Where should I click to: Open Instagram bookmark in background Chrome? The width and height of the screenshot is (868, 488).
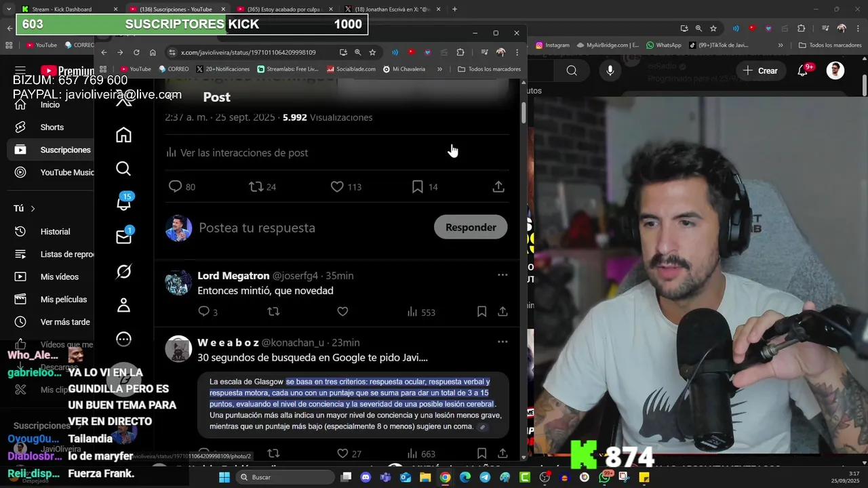point(553,45)
